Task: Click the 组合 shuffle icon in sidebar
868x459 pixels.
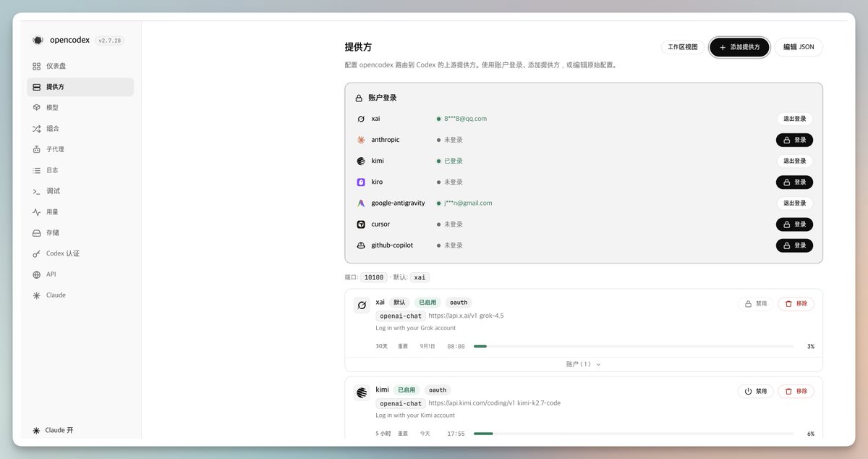Action: (x=37, y=129)
